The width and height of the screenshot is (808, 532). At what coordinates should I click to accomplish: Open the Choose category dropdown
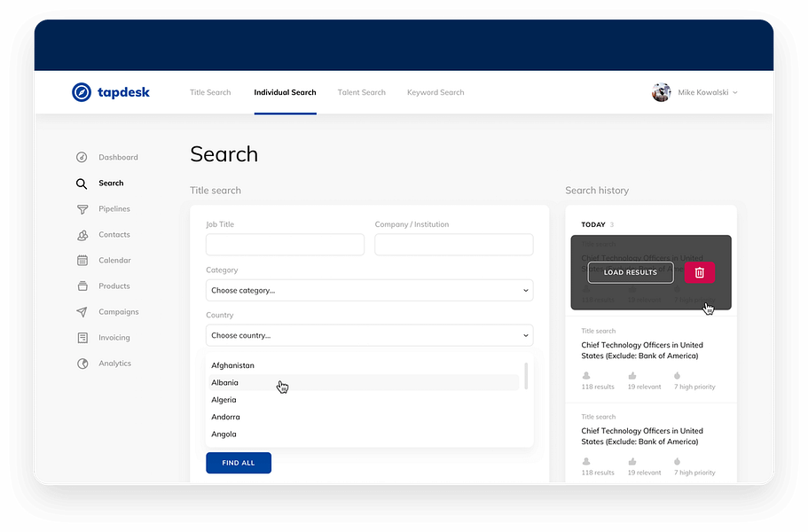370,291
